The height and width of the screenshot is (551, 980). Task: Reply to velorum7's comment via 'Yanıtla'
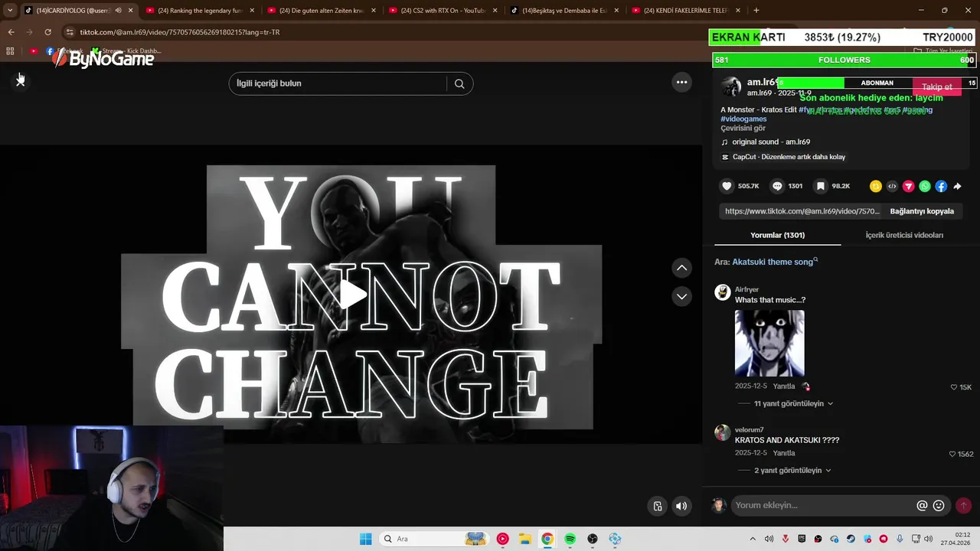pos(784,453)
